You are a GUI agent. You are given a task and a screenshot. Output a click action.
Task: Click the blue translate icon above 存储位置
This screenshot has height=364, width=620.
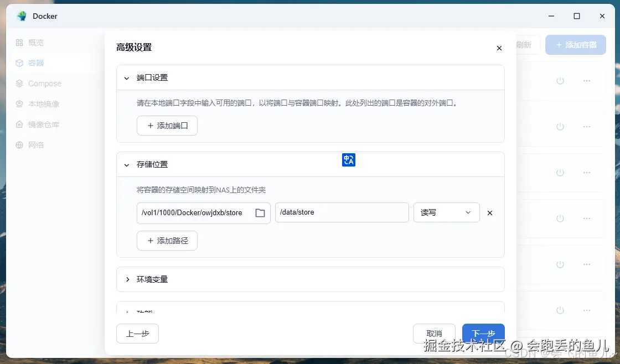coord(348,160)
